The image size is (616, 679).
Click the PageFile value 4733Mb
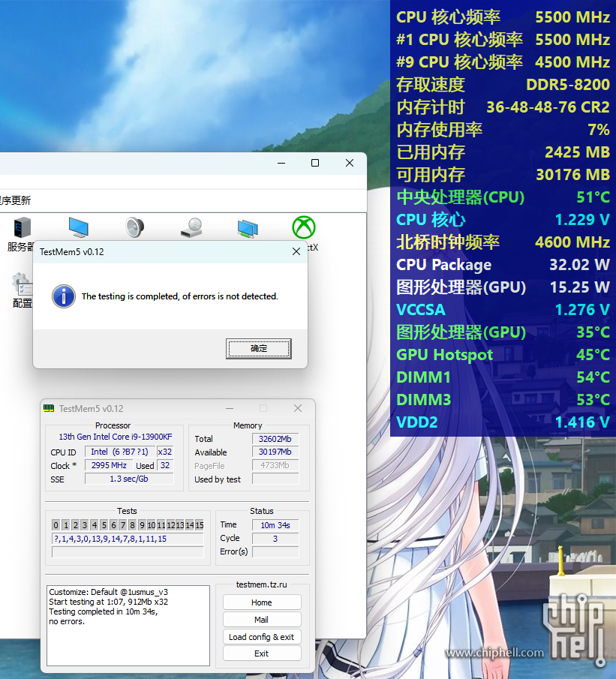pyautogui.click(x=275, y=465)
